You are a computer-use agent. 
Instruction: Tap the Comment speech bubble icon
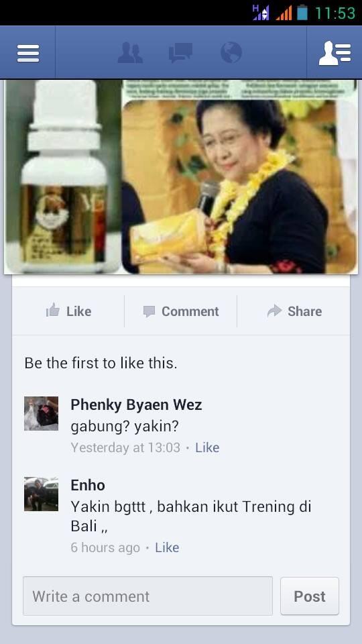149,312
